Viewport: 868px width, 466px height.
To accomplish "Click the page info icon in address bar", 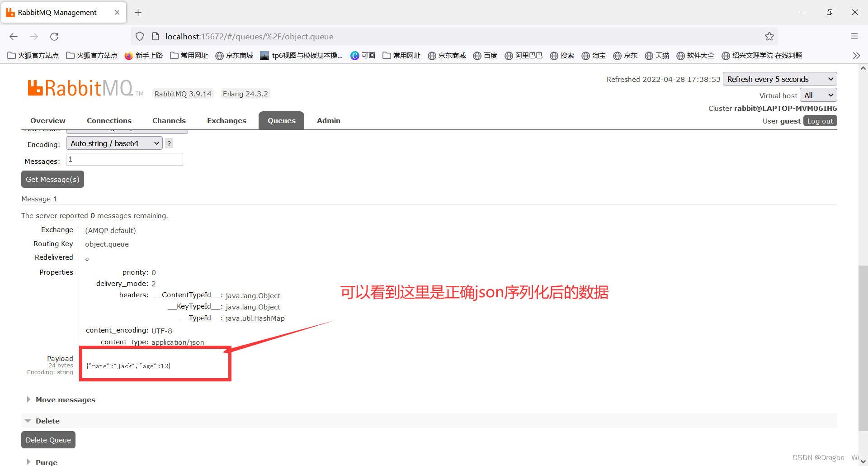I will point(156,37).
